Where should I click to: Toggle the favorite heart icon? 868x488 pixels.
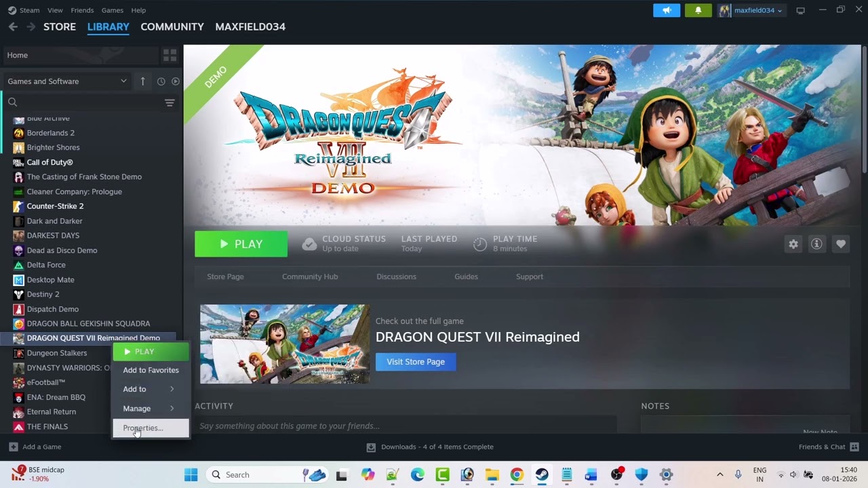(841, 244)
